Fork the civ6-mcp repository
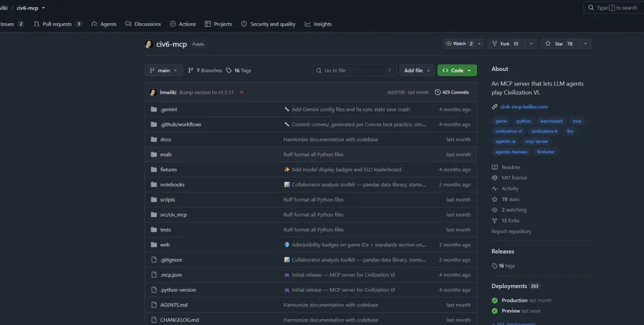Screen dimensions: 644x325 [506, 44]
